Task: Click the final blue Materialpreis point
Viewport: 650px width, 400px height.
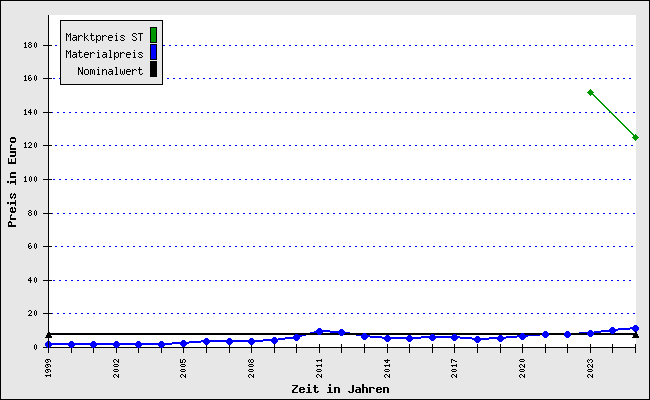Action: click(x=635, y=328)
